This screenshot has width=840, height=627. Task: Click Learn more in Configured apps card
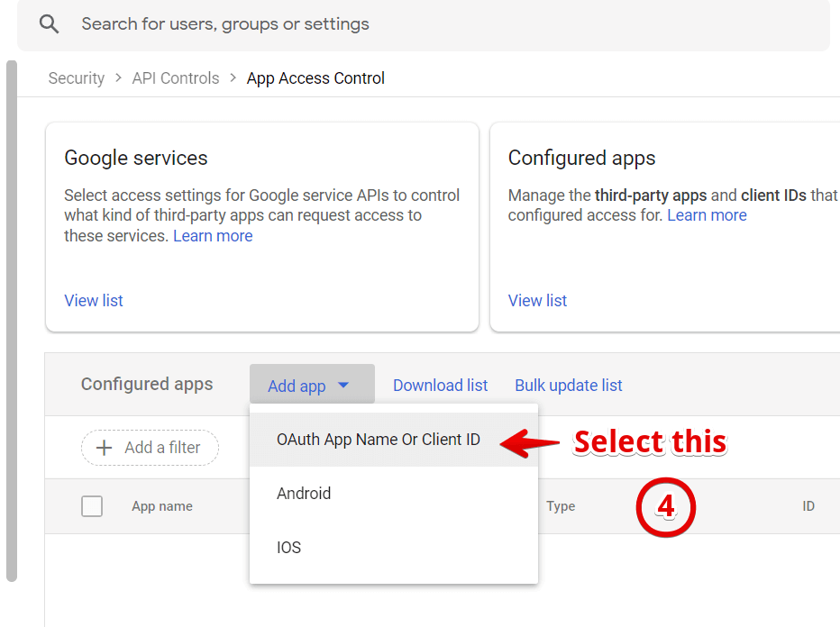[x=707, y=215]
